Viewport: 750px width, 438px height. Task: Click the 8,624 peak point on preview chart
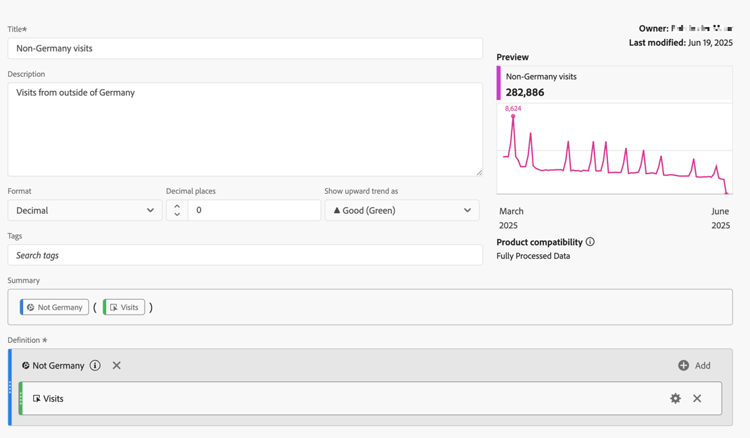click(514, 117)
